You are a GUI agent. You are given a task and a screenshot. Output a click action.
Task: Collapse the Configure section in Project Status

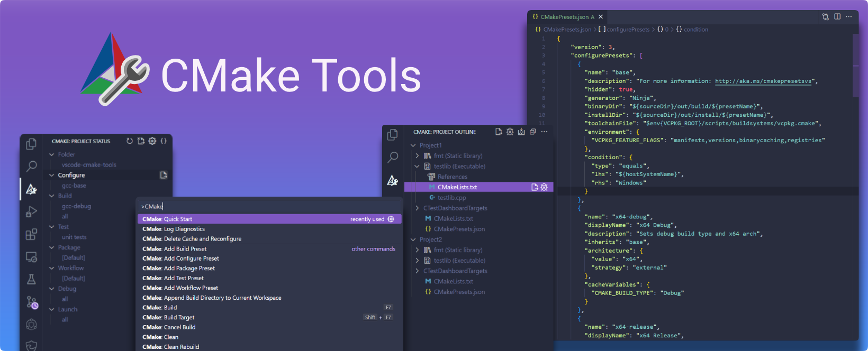point(52,175)
